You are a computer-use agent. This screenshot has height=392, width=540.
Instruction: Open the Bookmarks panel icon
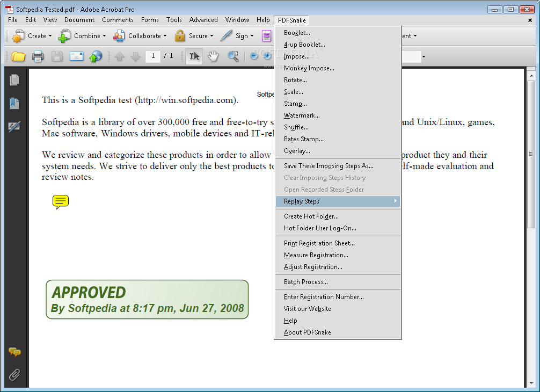pos(14,103)
